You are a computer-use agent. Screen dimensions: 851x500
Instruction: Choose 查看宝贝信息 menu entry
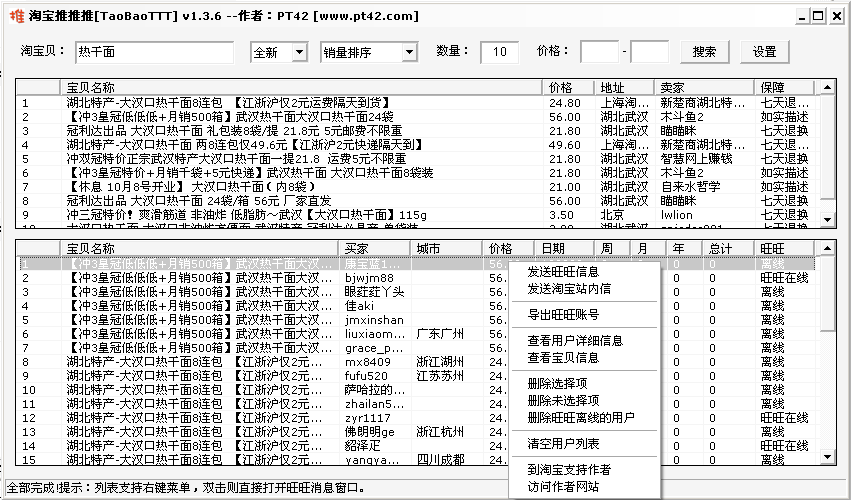[563, 357]
